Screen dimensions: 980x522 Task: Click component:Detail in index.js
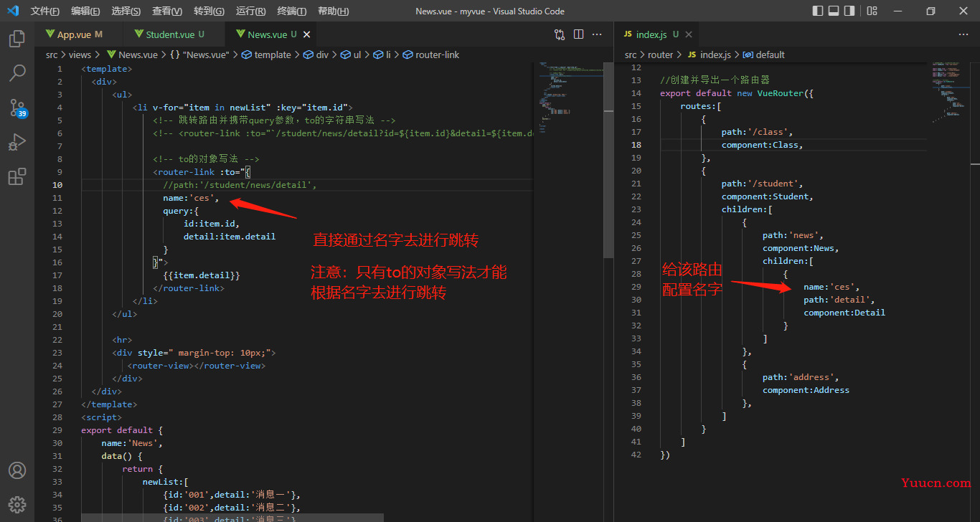(x=844, y=313)
